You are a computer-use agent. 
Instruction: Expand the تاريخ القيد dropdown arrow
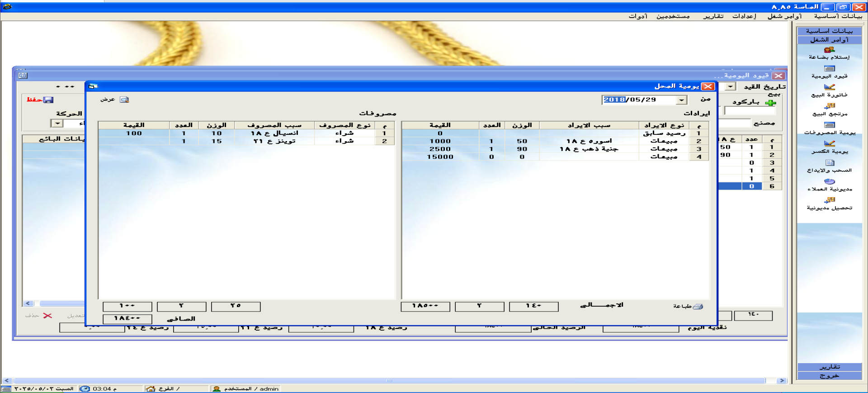(731, 86)
